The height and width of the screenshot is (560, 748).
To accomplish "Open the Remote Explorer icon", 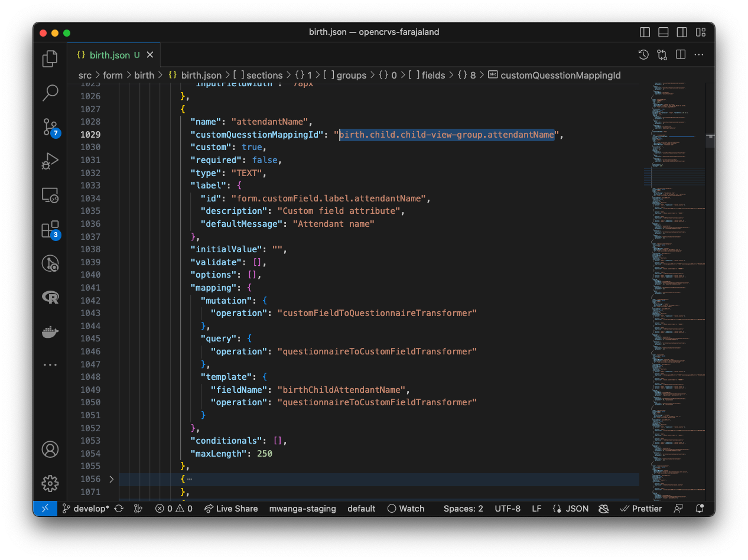I will pyautogui.click(x=50, y=195).
